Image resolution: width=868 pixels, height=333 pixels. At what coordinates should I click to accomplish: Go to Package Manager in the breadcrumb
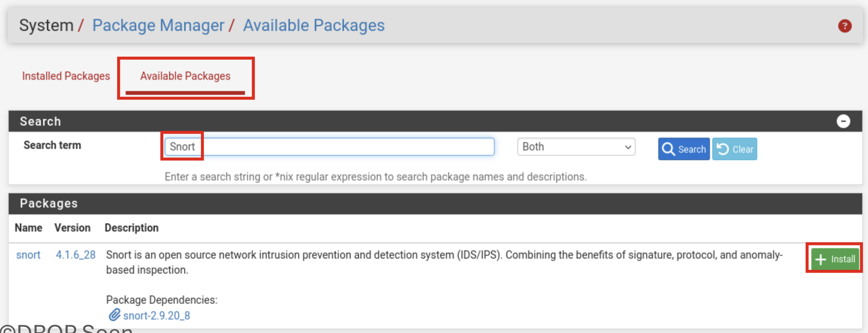[x=158, y=26]
